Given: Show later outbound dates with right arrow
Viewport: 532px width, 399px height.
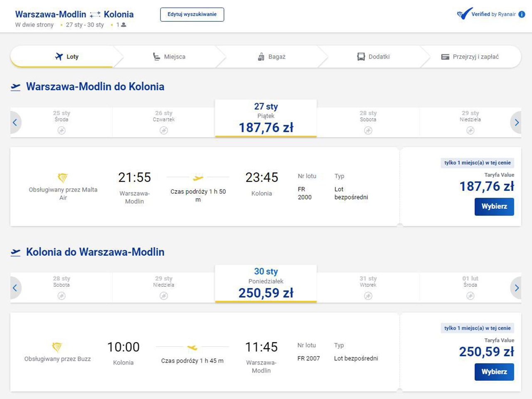Looking at the screenshot, I should coord(516,123).
